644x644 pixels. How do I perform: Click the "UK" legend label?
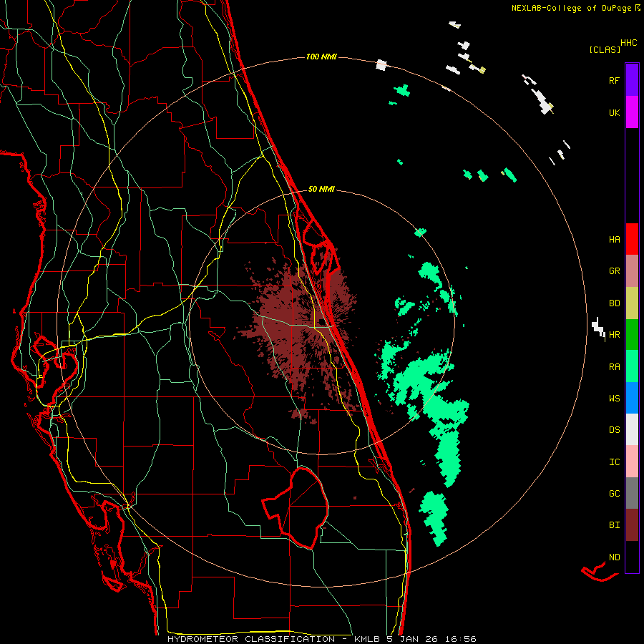pyautogui.click(x=614, y=112)
